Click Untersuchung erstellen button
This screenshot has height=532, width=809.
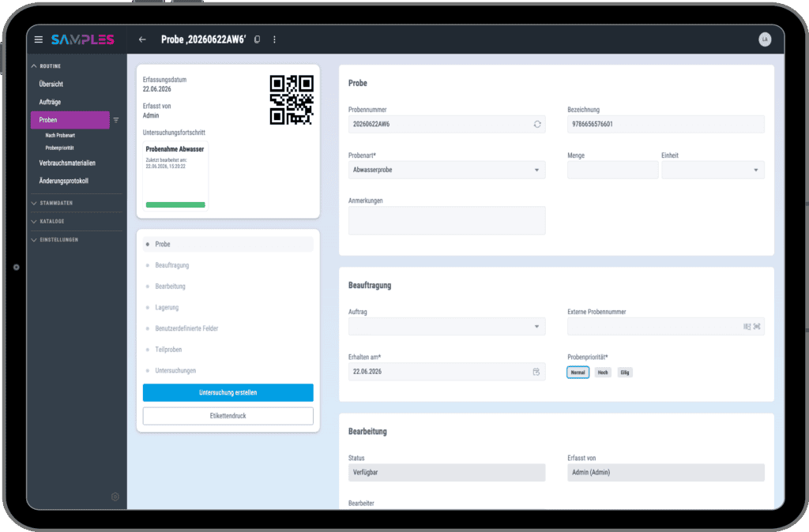click(x=228, y=393)
